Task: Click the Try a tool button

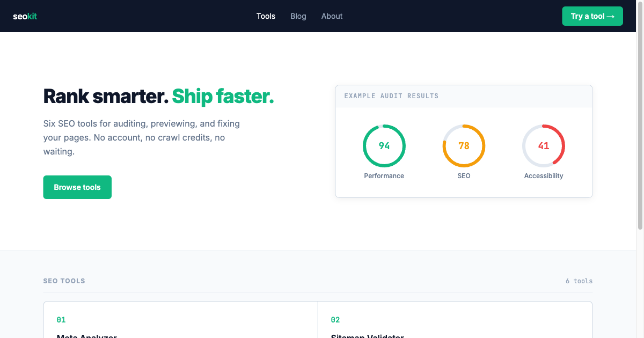Action: pos(592,16)
